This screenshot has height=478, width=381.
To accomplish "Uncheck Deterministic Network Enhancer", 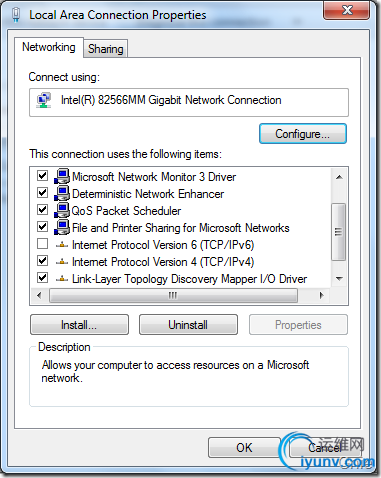I will (42, 193).
